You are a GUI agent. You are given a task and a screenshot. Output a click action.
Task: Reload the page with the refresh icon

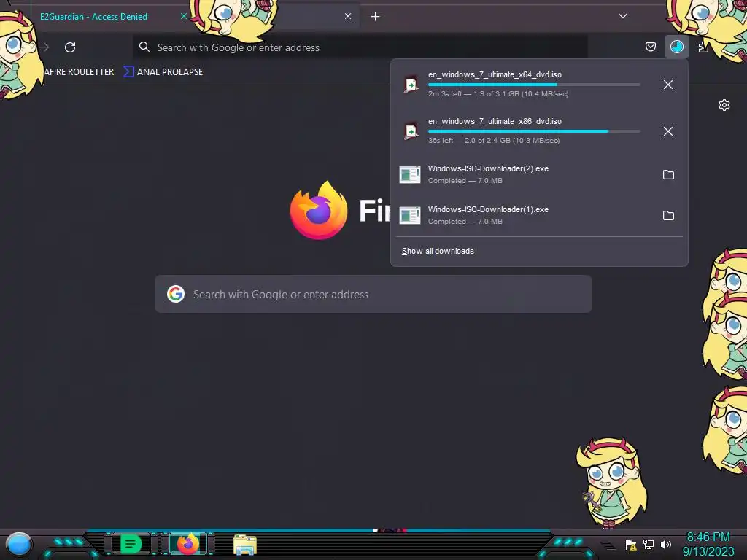point(70,47)
